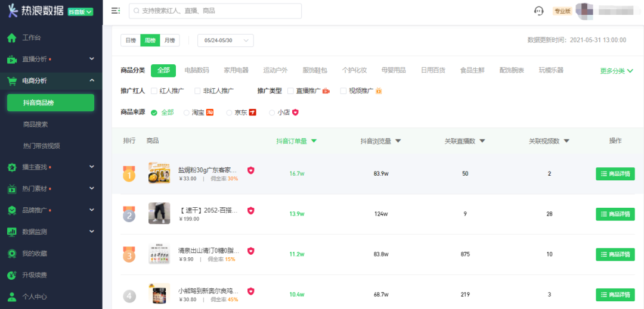Image resolution: width=644 pixels, height=309 pixels.
Task: Click the search input field
Action: tap(215, 11)
